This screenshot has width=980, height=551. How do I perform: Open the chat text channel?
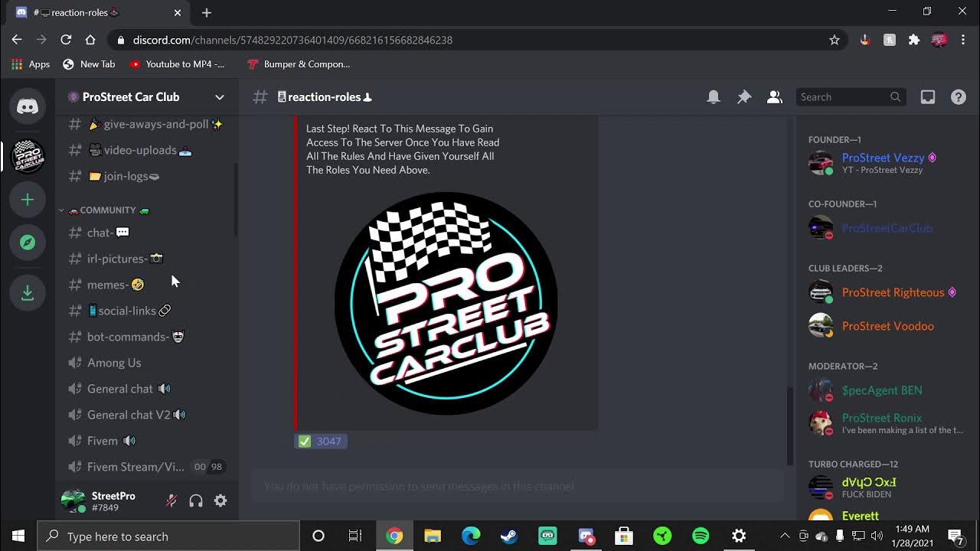146,233
